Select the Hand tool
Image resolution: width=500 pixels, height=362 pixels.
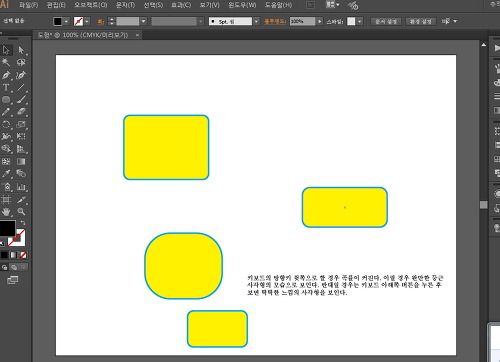pyautogui.click(x=6, y=212)
